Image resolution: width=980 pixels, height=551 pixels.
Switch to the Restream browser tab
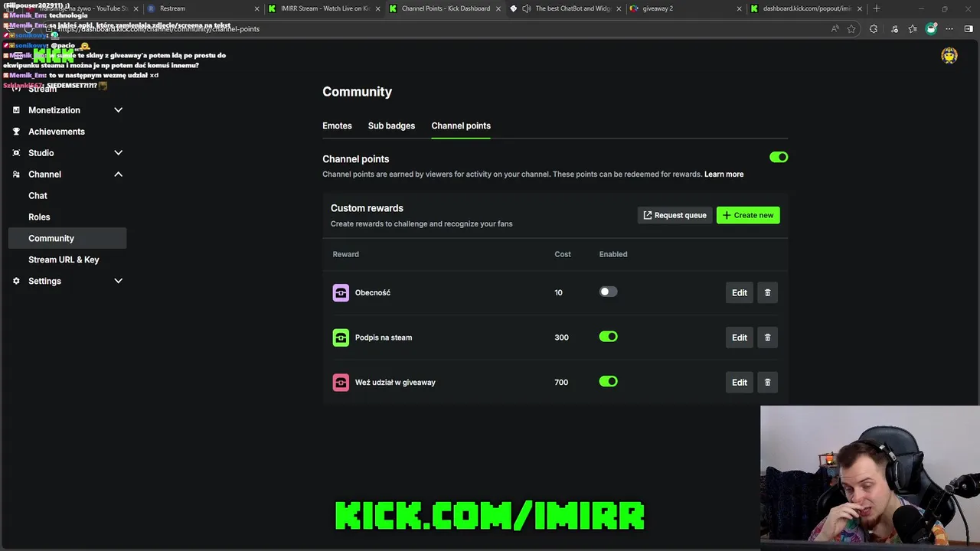[x=201, y=8]
